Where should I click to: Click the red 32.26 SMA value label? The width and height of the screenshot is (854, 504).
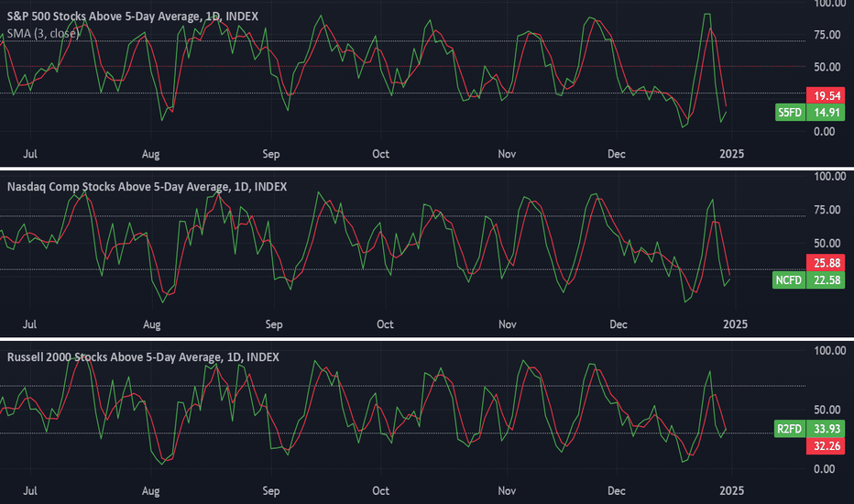826,446
